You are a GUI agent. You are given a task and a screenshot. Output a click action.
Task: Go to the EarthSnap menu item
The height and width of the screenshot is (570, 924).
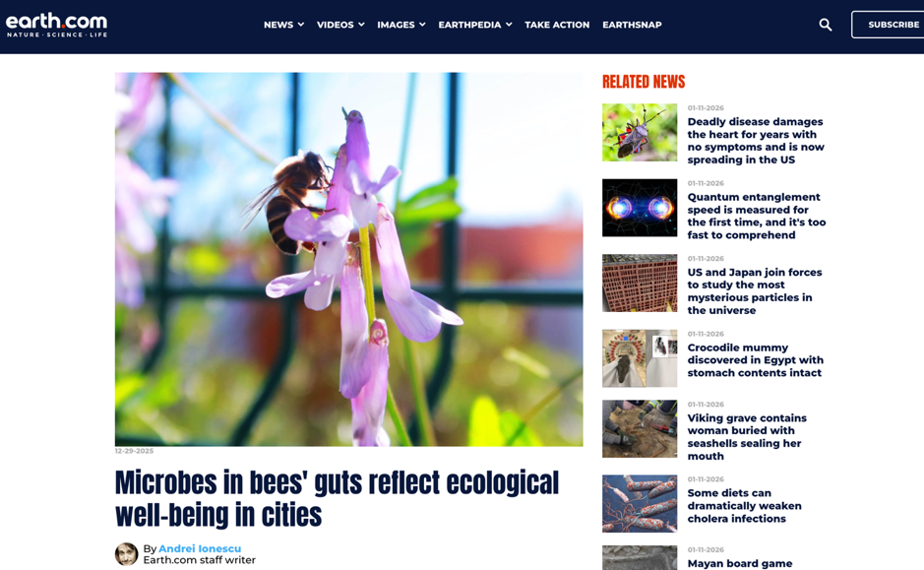[632, 25]
